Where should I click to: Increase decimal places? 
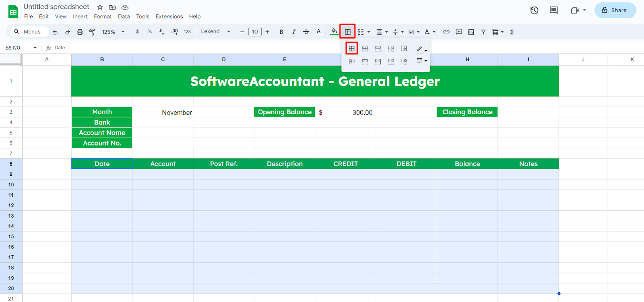click(x=175, y=31)
